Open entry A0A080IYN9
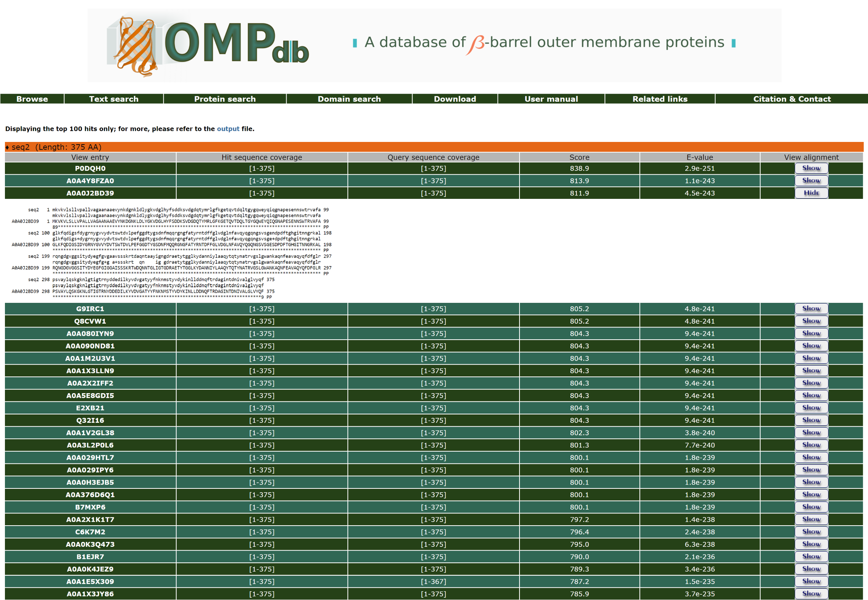Image resolution: width=868 pixels, height=600 pixels. pos(90,334)
